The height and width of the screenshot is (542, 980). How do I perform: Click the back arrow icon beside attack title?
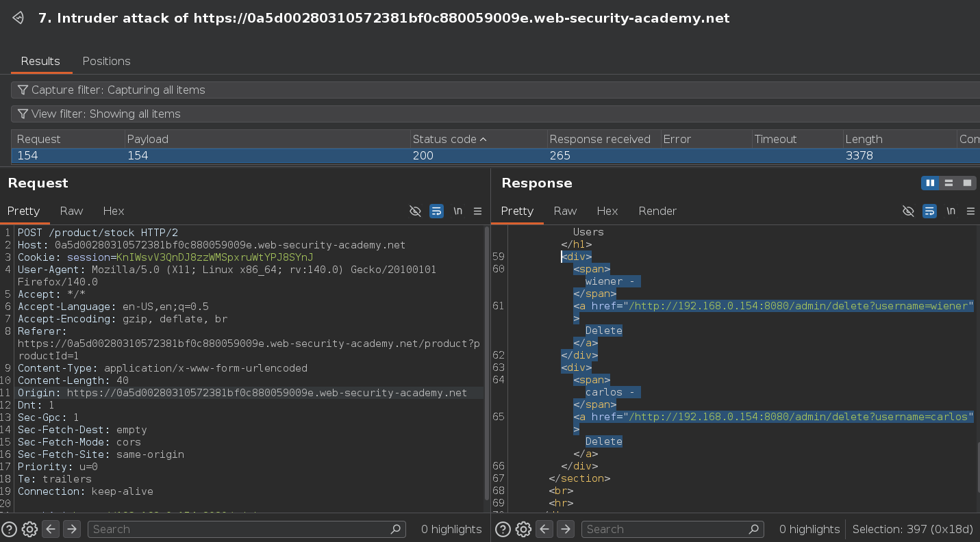(x=19, y=18)
